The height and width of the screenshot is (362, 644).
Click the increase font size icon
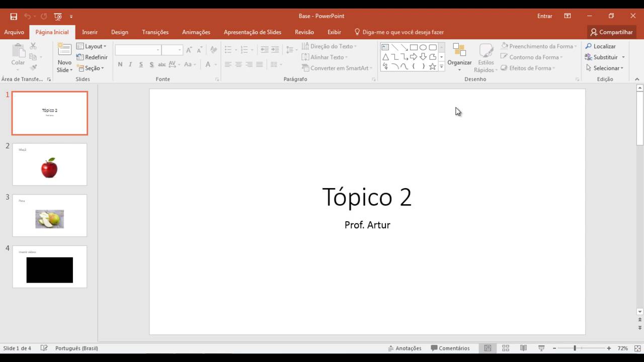[x=189, y=50]
